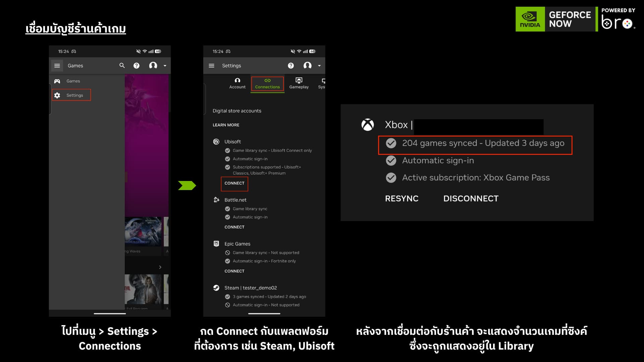Click the Digital store accounts heading
Image resolution: width=644 pixels, height=362 pixels.
pyautogui.click(x=237, y=111)
